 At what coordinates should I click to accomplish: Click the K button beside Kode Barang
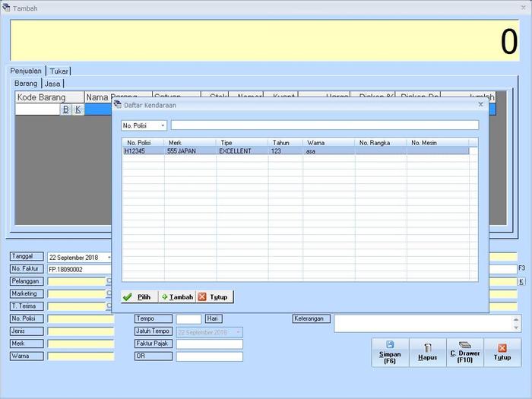point(78,109)
